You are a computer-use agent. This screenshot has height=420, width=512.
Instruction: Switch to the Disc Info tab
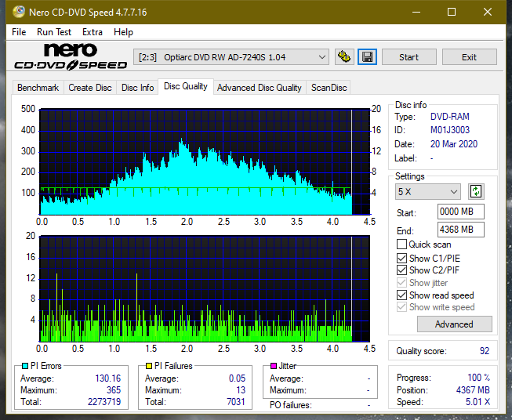tap(137, 88)
